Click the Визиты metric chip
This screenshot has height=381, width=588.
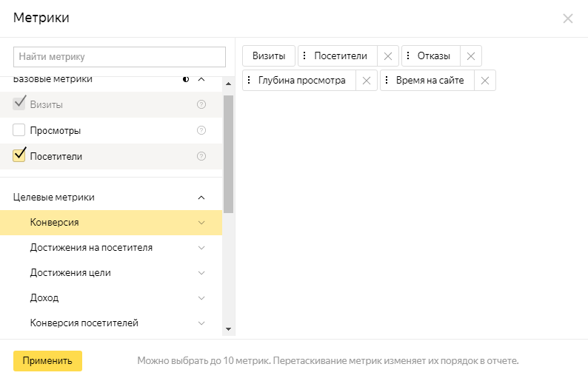point(269,56)
